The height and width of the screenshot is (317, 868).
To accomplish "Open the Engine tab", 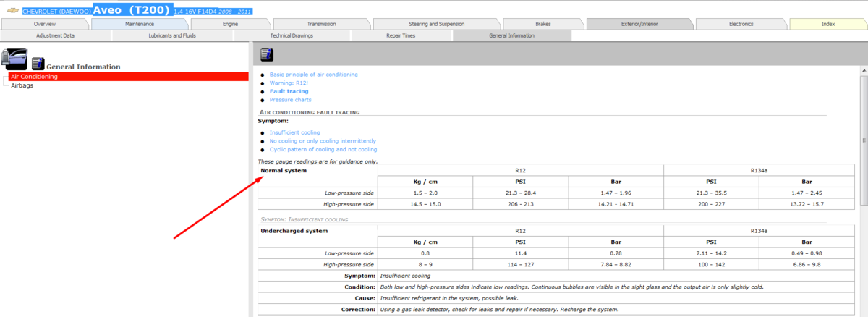I will 230,24.
